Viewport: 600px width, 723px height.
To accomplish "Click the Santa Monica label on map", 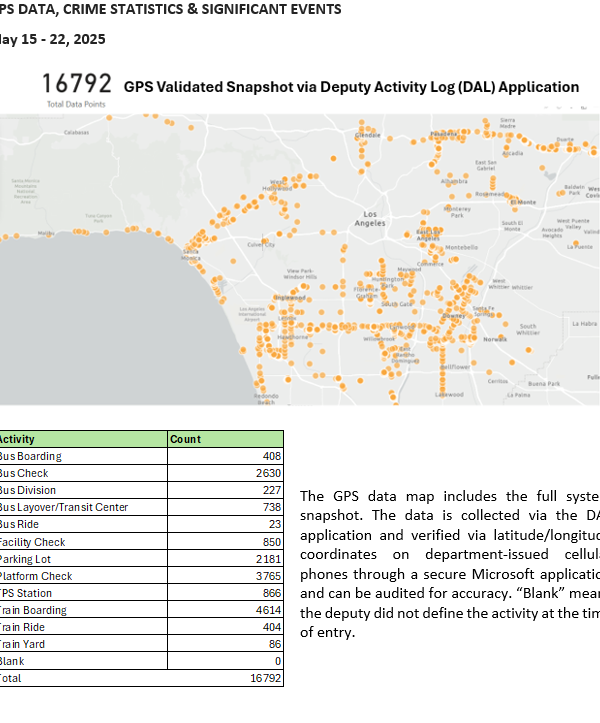I will [190, 255].
